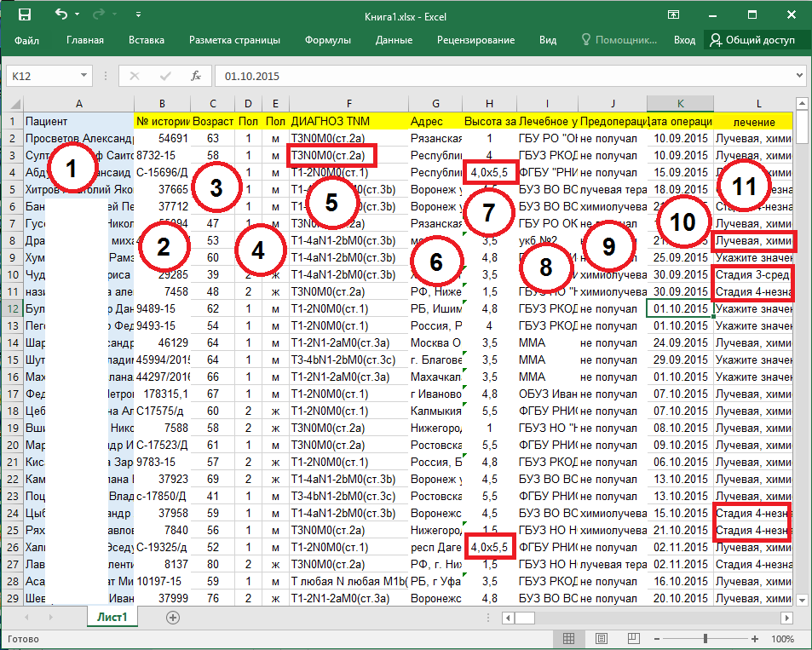Open the Undo history dropdown arrow

(78, 14)
